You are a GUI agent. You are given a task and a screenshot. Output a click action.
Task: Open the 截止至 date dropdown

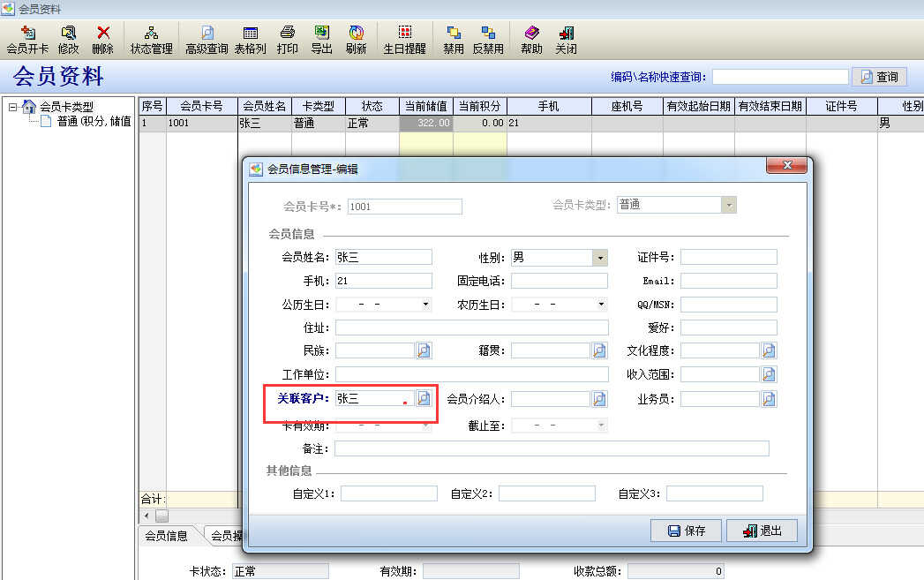click(601, 425)
